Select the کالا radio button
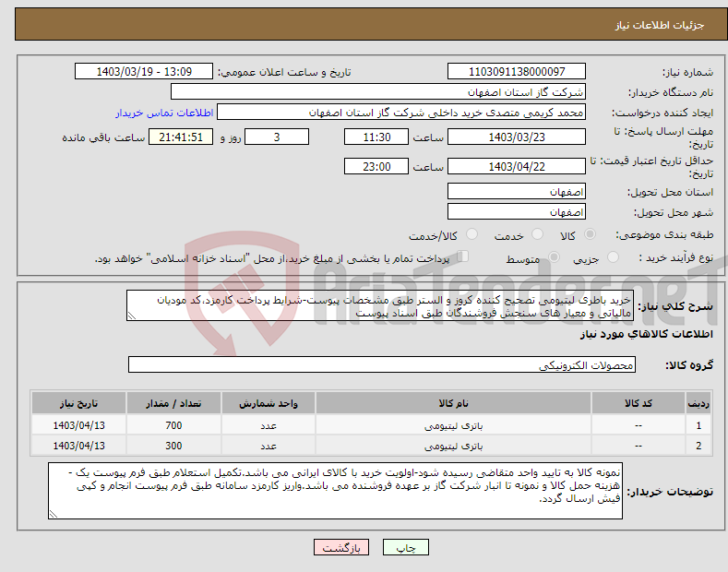 pos(590,234)
